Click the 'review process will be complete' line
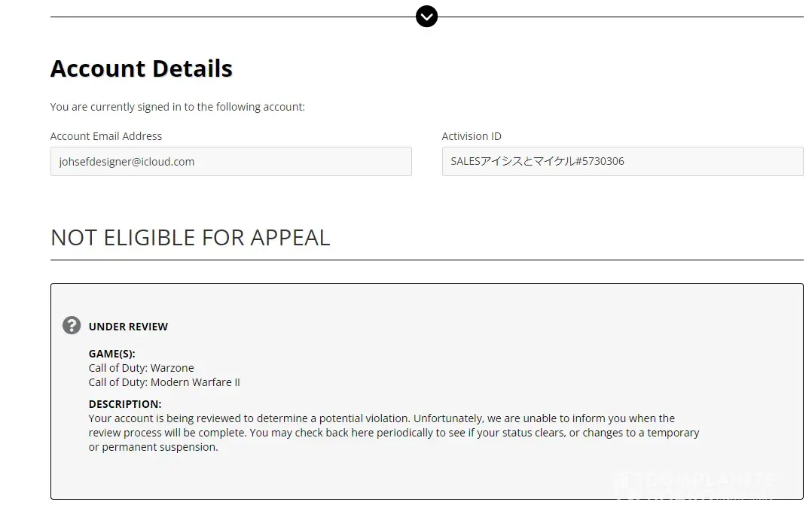The height and width of the screenshot is (520, 812). coord(393,433)
